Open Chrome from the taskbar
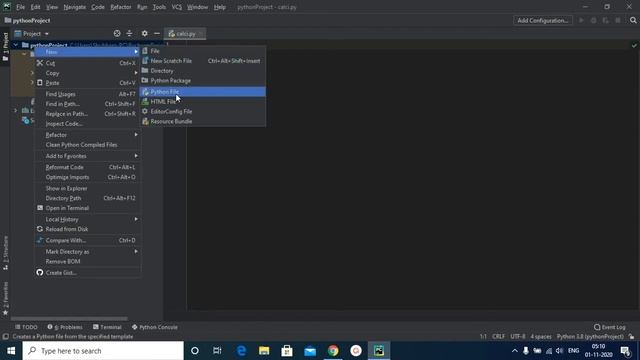640x360 pixels. pos(333,351)
